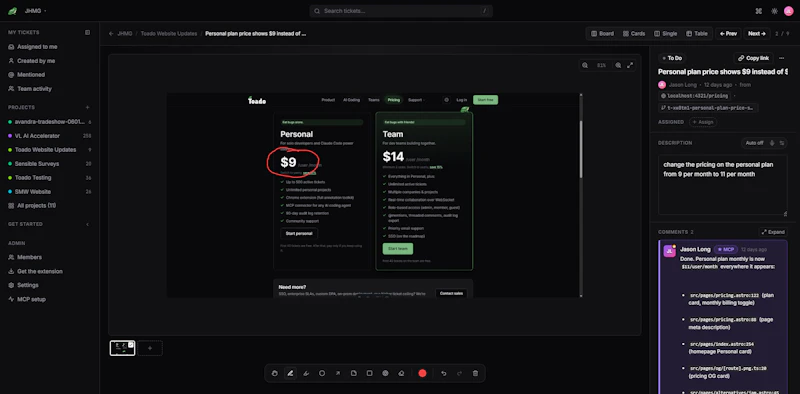Open the ticket more options menu
The height and width of the screenshot is (394, 800).
pyautogui.click(x=782, y=58)
